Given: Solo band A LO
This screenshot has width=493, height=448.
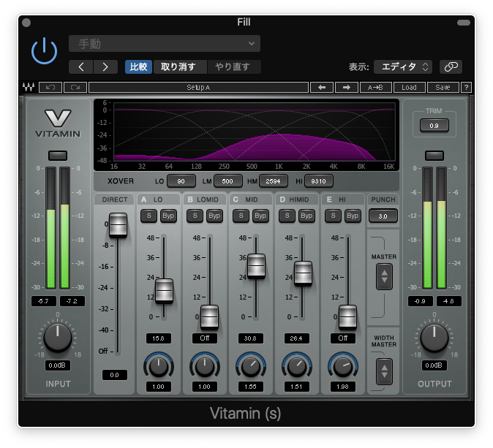Looking at the screenshot, I should (148, 216).
